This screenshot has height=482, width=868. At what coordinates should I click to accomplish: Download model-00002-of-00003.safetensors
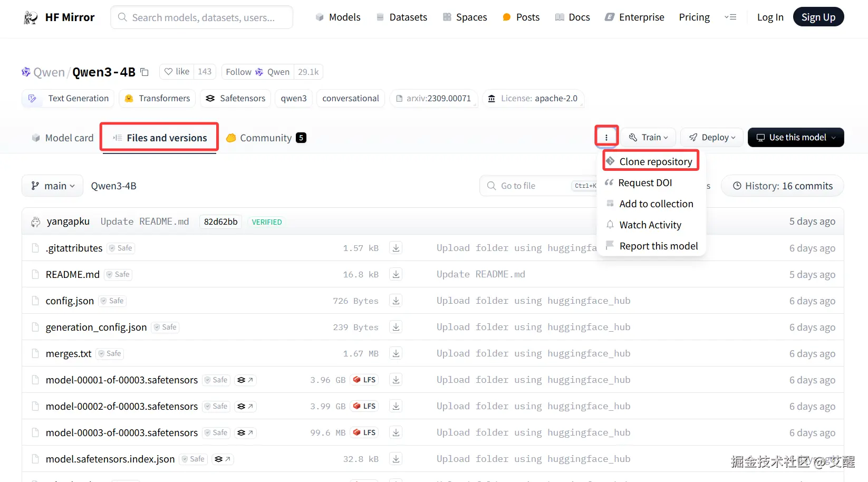pos(396,406)
